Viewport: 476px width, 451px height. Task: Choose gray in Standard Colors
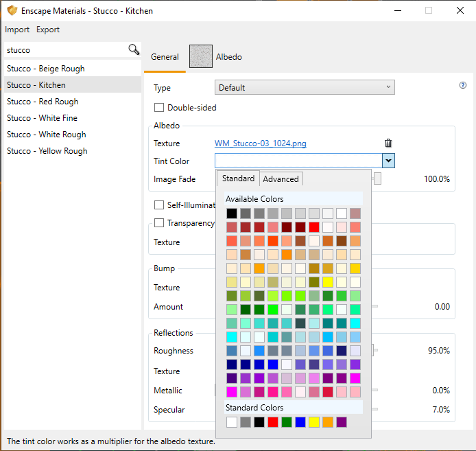coord(246,422)
